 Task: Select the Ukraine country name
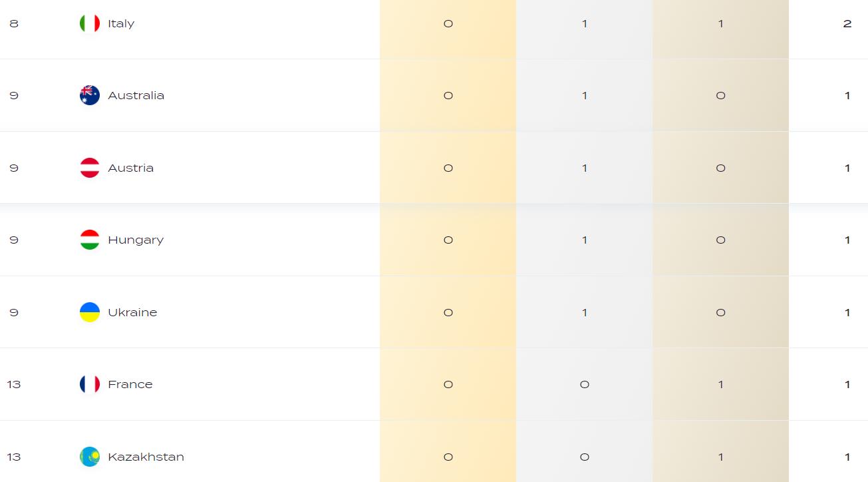(132, 312)
